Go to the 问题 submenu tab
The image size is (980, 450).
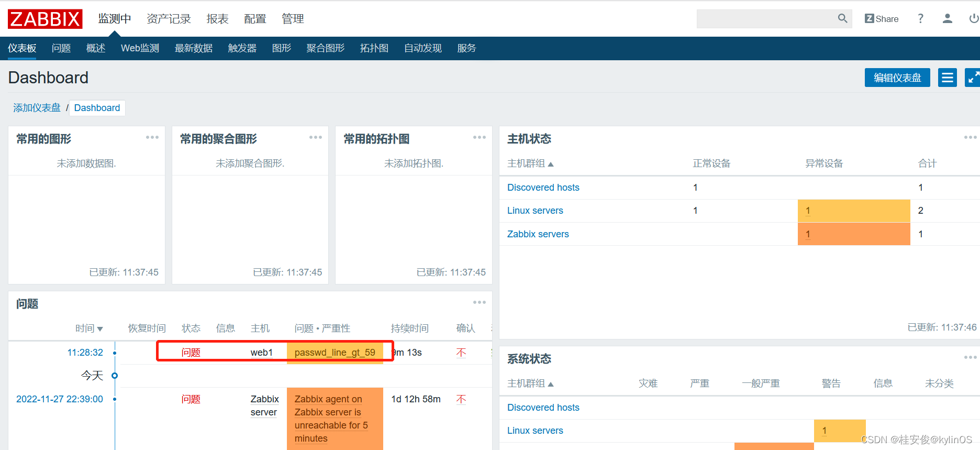click(x=61, y=48)
